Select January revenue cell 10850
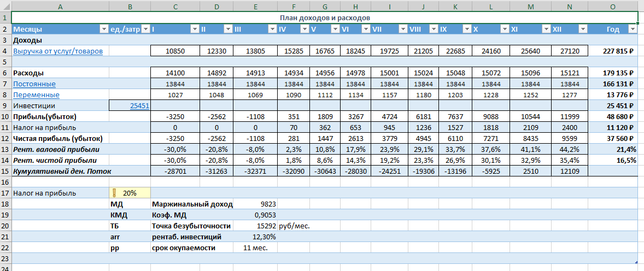Screen dimensions: 644x271 pos(175,51)
